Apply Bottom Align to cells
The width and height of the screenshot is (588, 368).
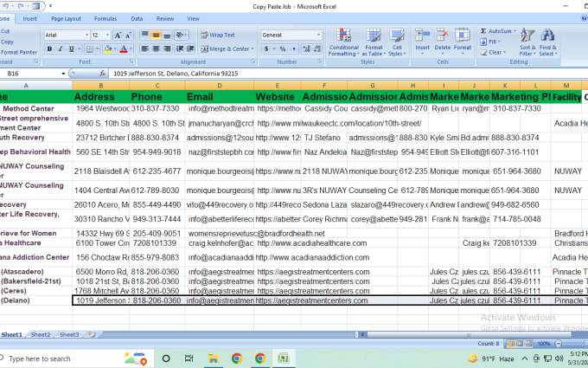point(167,36)
